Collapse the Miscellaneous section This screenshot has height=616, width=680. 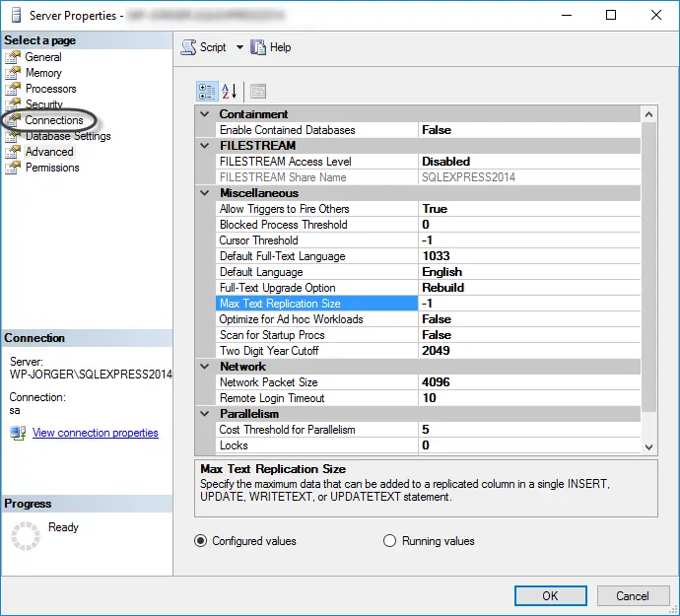205,193
